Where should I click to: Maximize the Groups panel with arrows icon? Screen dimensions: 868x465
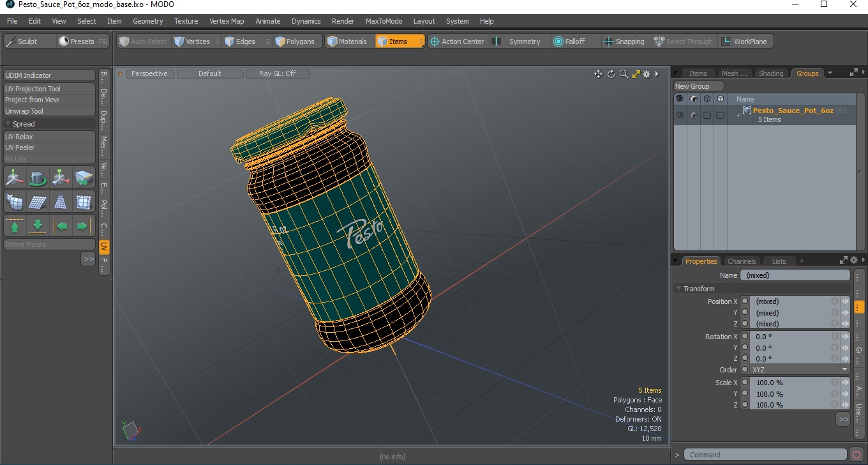tap(854, 73)
